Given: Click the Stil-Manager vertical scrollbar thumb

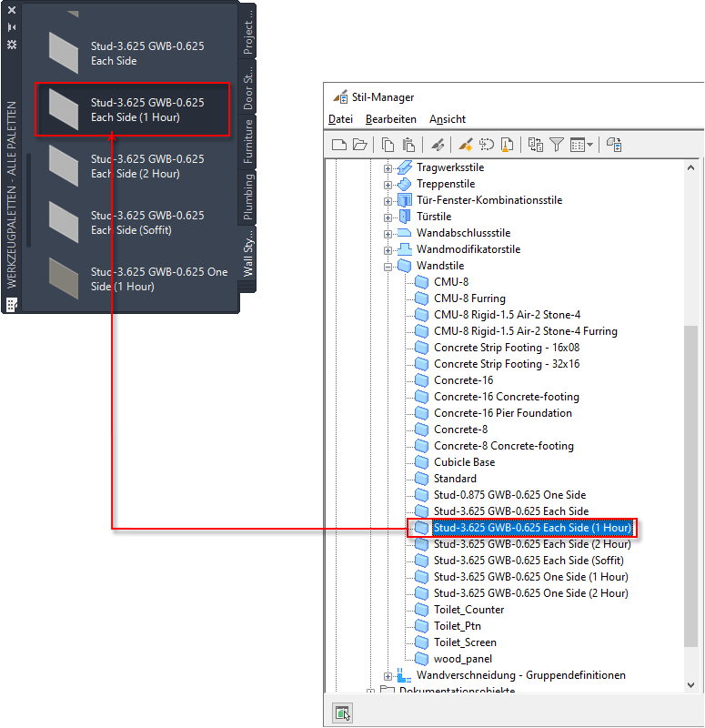Looking at the screenshot, I should [x=690, y=486].
